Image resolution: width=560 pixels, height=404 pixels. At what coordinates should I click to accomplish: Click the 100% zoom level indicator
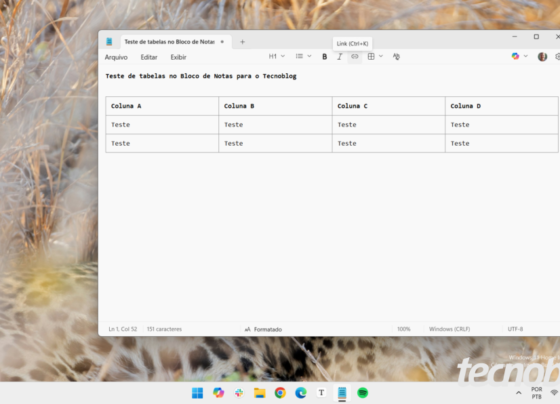pos(404,329)
